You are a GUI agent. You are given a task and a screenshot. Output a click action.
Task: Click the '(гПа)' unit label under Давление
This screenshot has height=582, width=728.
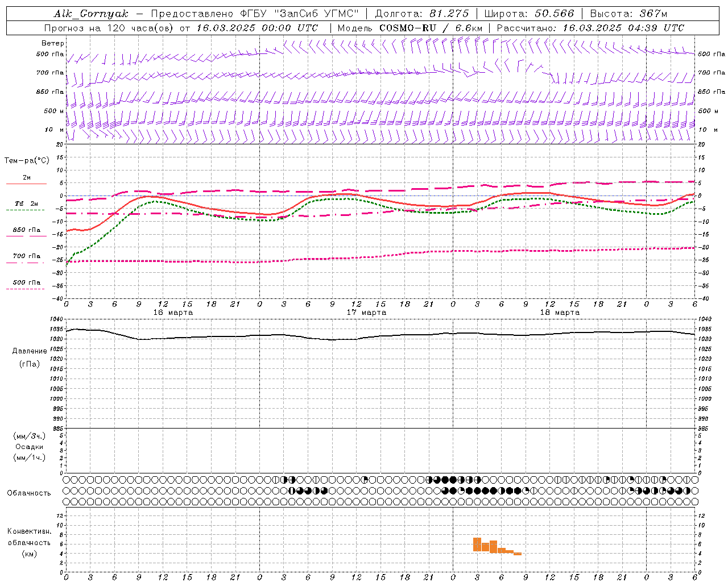30,364
